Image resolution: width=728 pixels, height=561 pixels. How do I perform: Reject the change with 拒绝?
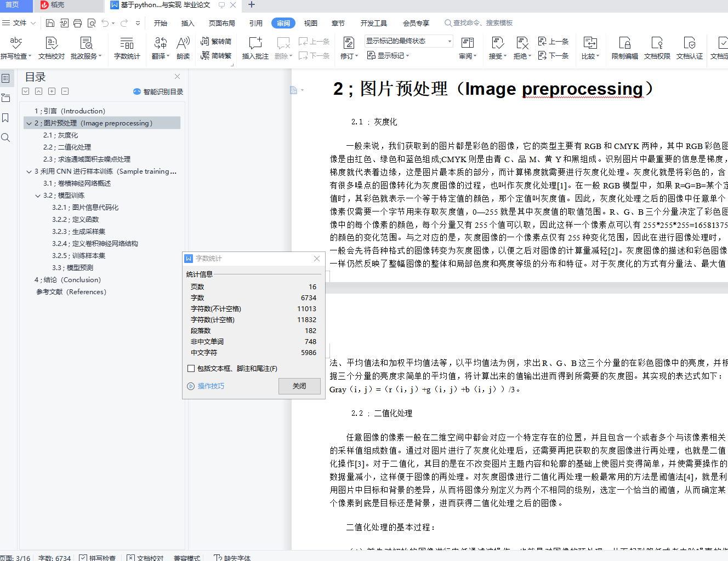(x=522, y=48)
